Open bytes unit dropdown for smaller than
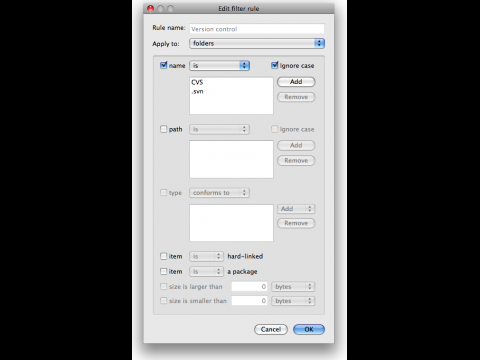The image size is (480, 360). [x=293, y=301]
